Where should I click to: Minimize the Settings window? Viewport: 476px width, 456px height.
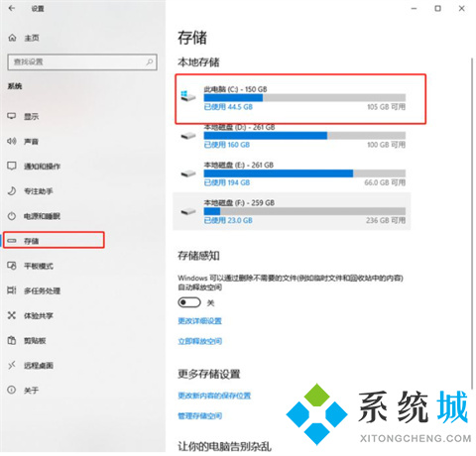pos(414,9)
